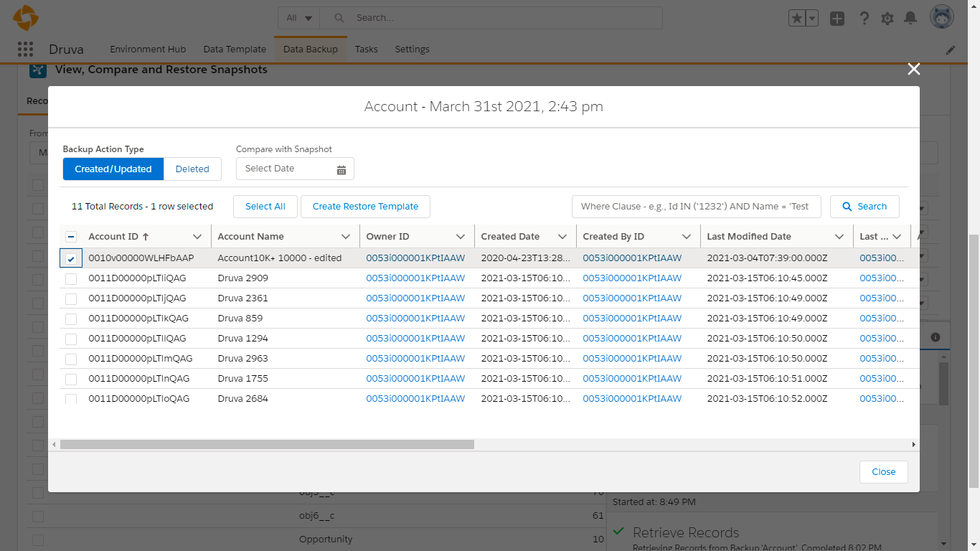Open the Help question mark icon

point(864,18)
